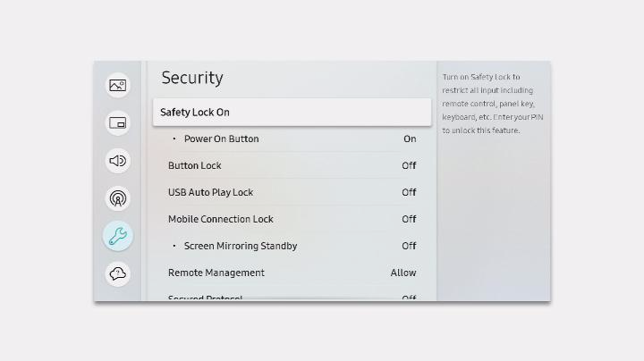Toggle the Power On Button label
The image size is (644, 361).
click(221, 139)
